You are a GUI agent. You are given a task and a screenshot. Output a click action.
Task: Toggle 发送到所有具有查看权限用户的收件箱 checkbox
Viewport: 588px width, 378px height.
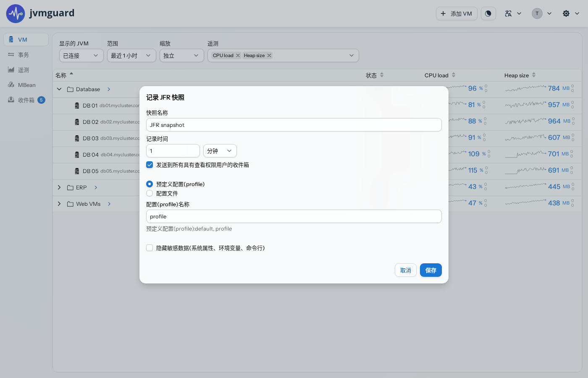150,165
